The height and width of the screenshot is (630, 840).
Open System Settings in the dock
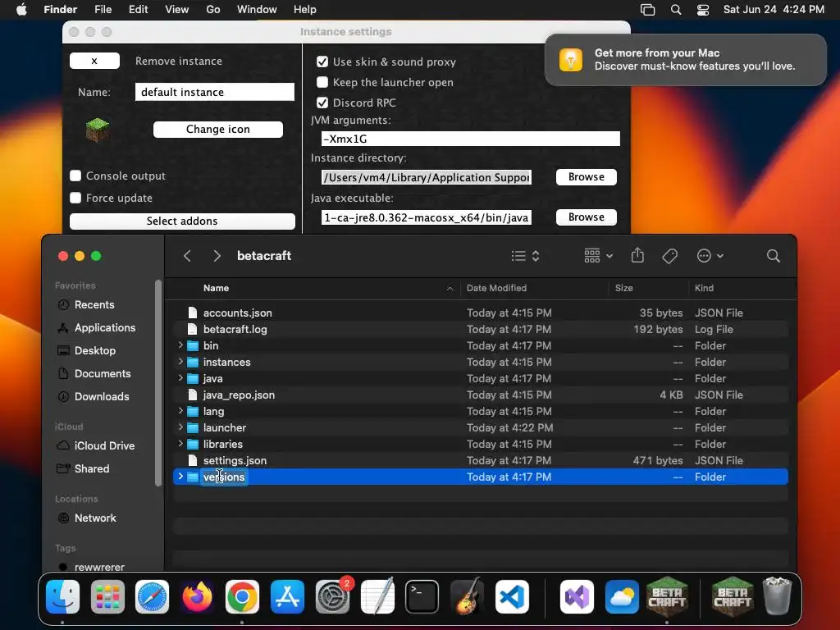[x=332, y=597]
